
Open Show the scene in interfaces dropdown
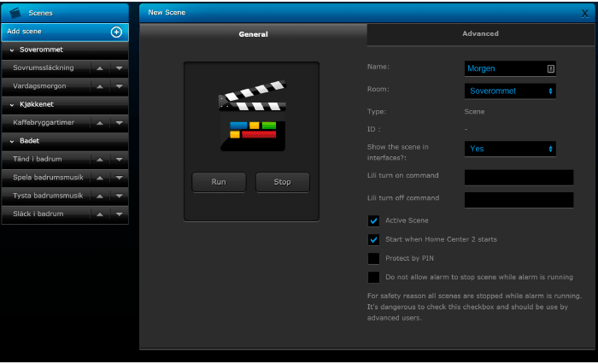[x=510, y=149]
